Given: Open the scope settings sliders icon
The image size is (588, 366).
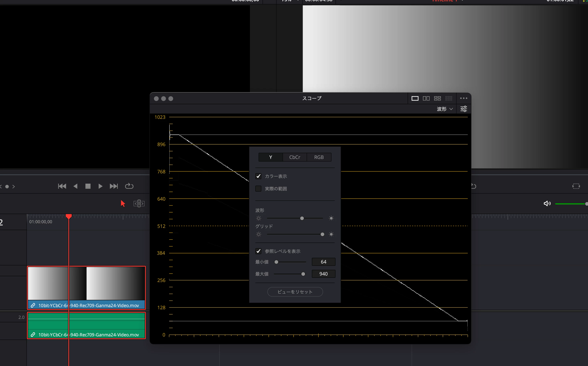Looking at the screenshot, I should [463, 109].
